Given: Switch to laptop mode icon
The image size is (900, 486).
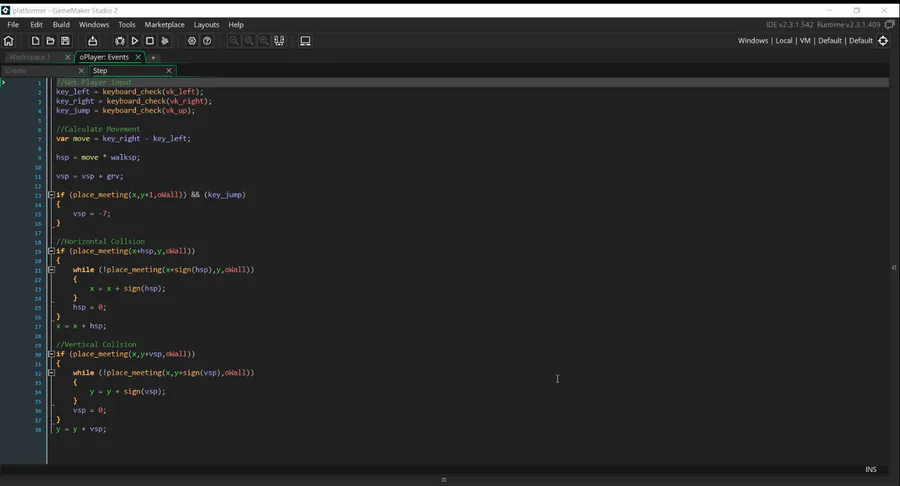Looking at the screenshot, I should click(x=305, y=41).
